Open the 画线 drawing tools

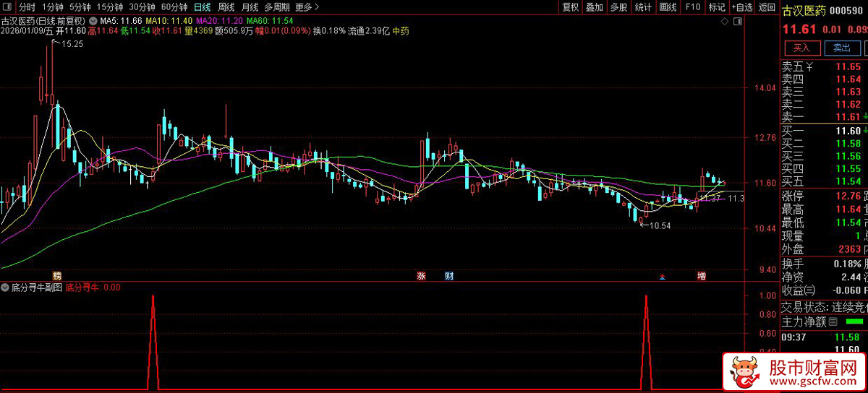[x=667, y=7]
